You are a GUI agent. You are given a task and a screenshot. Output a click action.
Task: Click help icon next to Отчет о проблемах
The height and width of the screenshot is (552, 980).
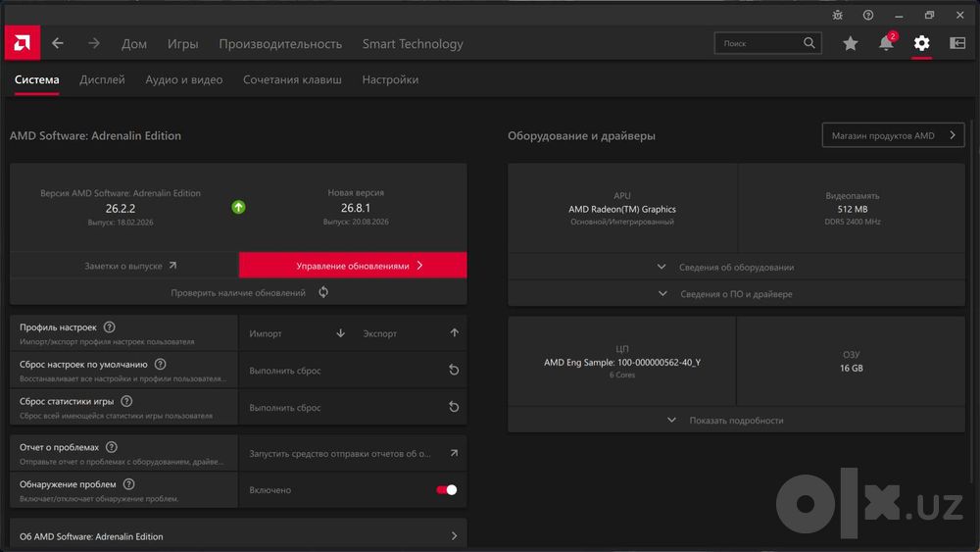pos(112,447)
